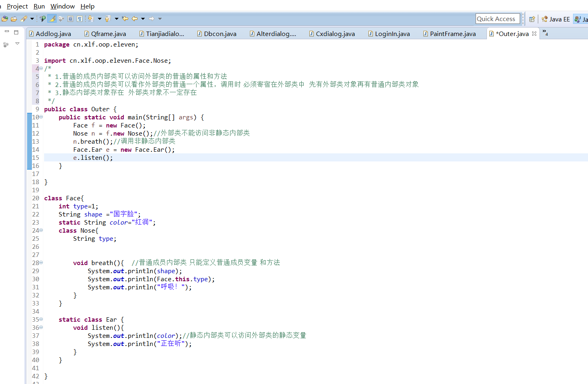The height and width of the screenshot is (384, 588).
Task: Switch to the Tianjiadialo... tab
Action: [162, 34]
